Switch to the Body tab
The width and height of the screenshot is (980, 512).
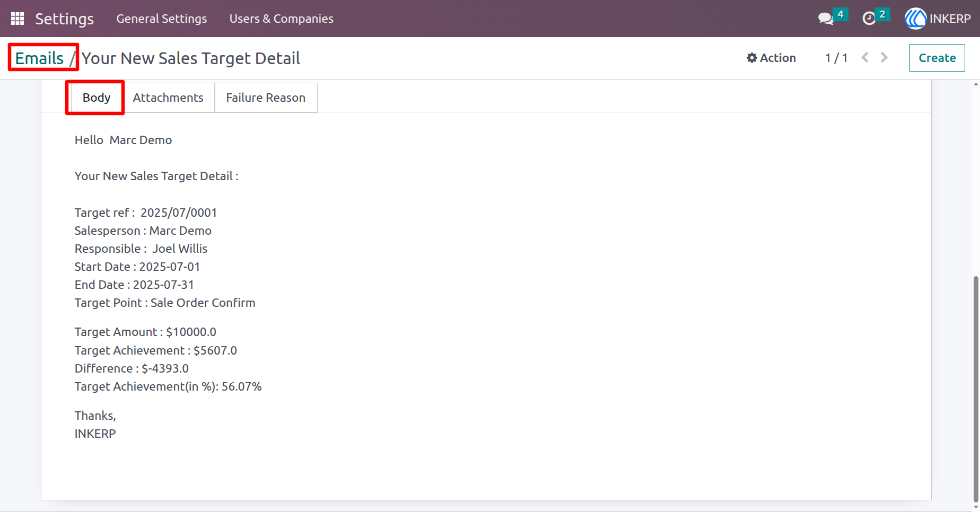97,98
